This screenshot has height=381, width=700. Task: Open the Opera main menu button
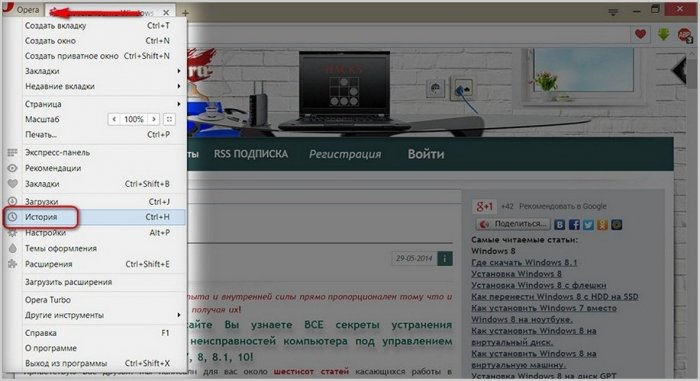(21, 9)
